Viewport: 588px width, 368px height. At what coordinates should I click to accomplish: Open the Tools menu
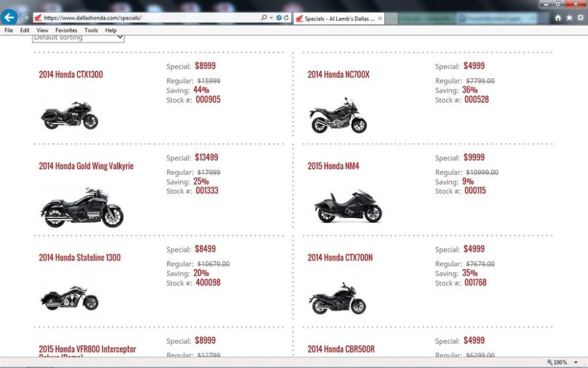tap(91, 30)
